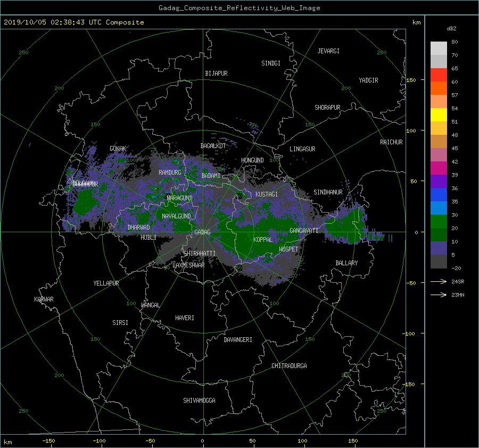This screenshot has height=448, width=479.
Task: Click the HAVERI city label
Action: point(185,318)
